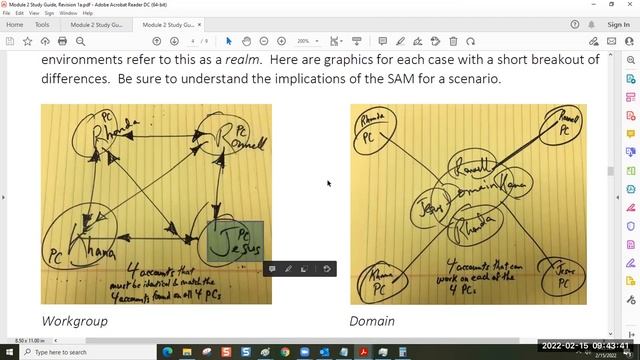Open Create PDF tool in right pane
The width and height of the screenshot is (640, 360).
pyautogui.click(x=631, y=116)
